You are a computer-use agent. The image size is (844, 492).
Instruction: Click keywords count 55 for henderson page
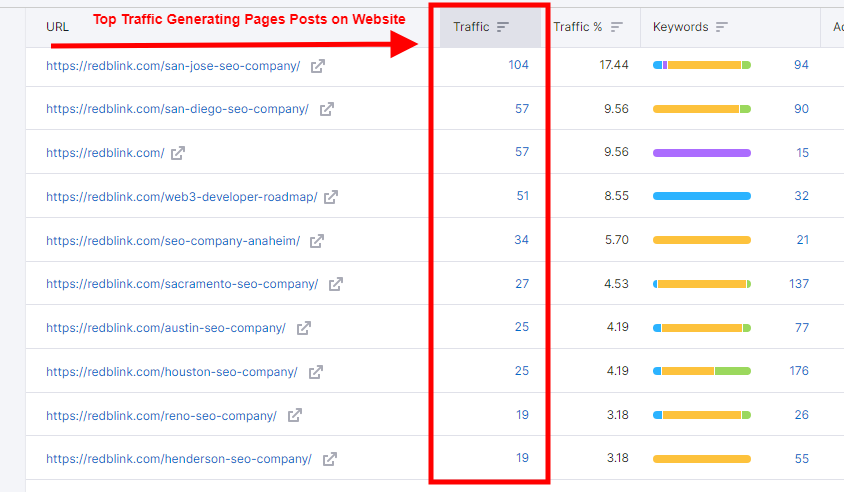pyautogui.click(x=801, y=459)
